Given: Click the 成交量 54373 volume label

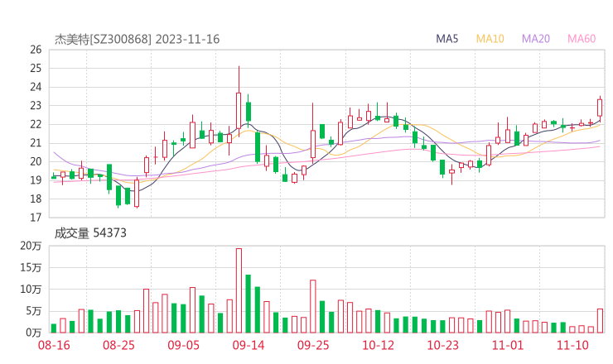Looking at the screenshot, I should click(x=90, y=233).
